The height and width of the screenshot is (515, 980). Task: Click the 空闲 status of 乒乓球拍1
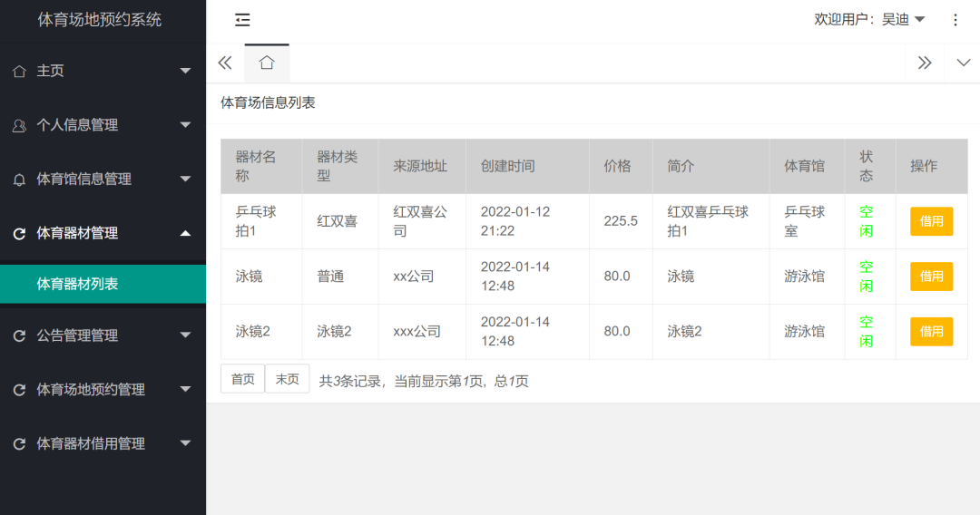coord(867,221)
